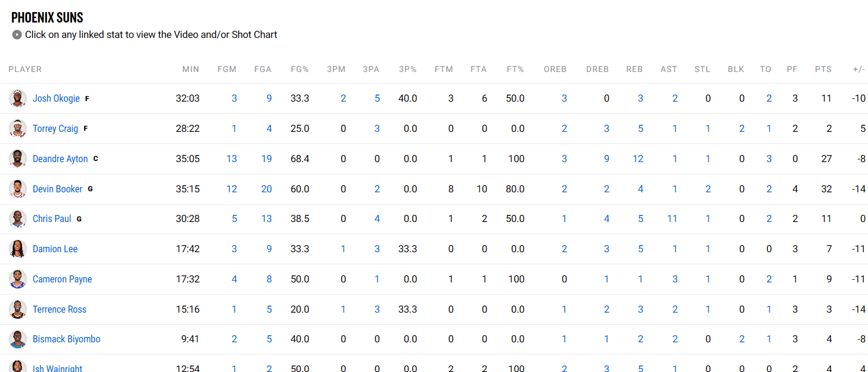View Devin Booker's 12 made field goals
The width and height of the screenshot is (868, 372).
click(x=232, y=189)
